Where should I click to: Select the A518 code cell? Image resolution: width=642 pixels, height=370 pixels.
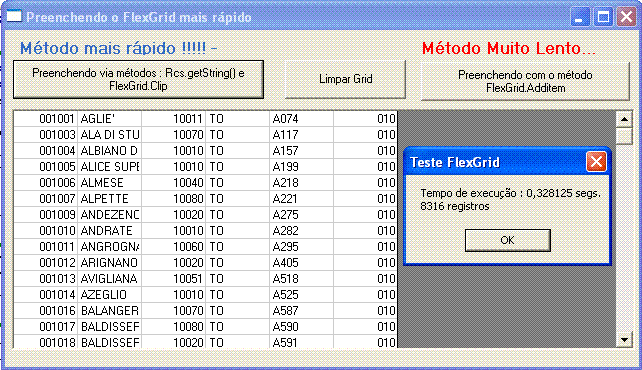[x=301, y=278]
